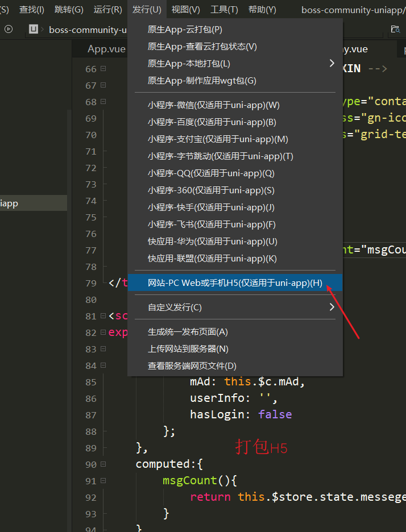This screenshot has height=532, width=406.
Task: Select the highlighted iapp project tree item
Action: [x=34, y=203]
